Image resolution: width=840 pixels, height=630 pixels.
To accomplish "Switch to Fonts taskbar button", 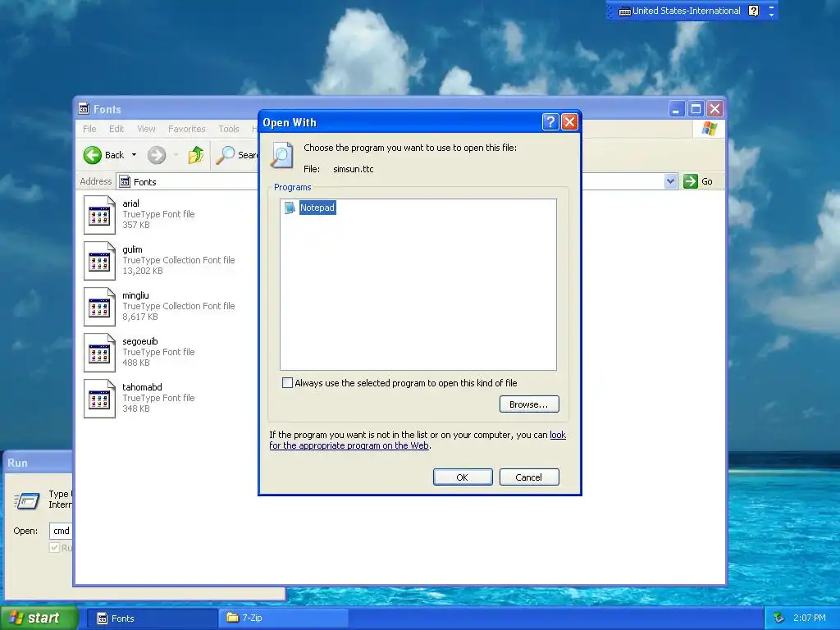I will point(152,619).
